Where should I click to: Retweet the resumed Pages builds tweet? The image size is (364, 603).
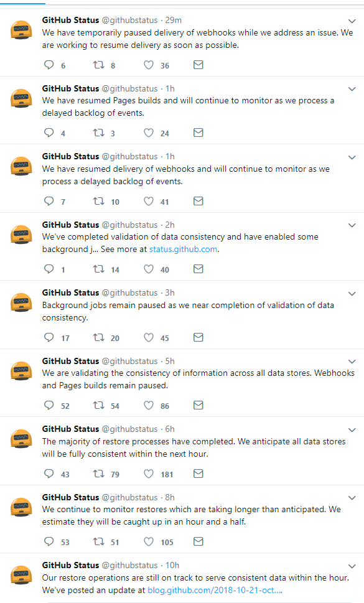pyautogui.click(x=99, y=133)
